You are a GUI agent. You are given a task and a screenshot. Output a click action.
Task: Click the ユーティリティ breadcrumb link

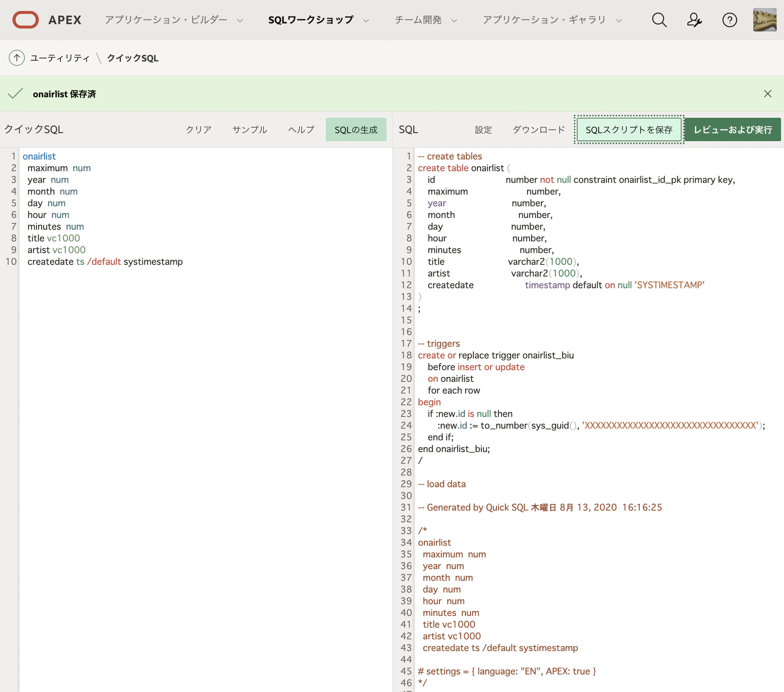(60, 58)
